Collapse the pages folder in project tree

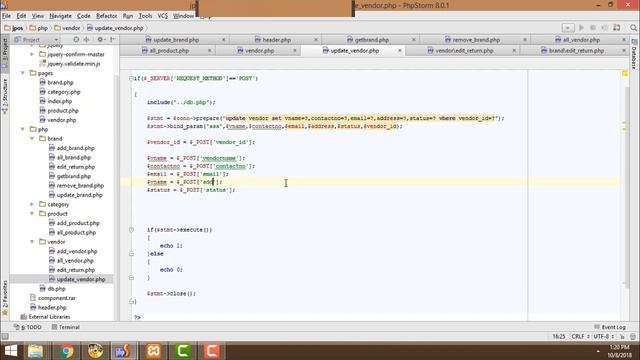(23, 73)
